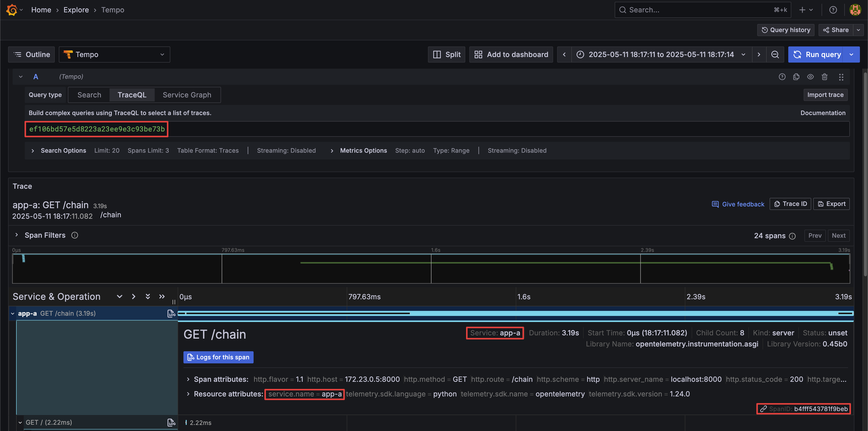Click the info icon next to 24 spans
This screenshot has width=868, height=431.
point(792,236)
